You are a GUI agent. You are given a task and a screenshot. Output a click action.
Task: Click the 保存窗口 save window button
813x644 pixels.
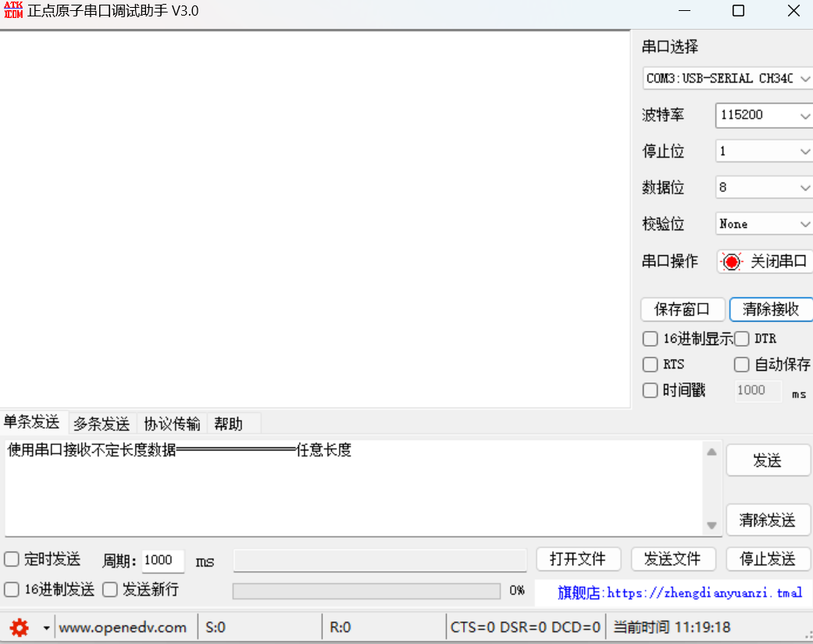pos(683,309)
